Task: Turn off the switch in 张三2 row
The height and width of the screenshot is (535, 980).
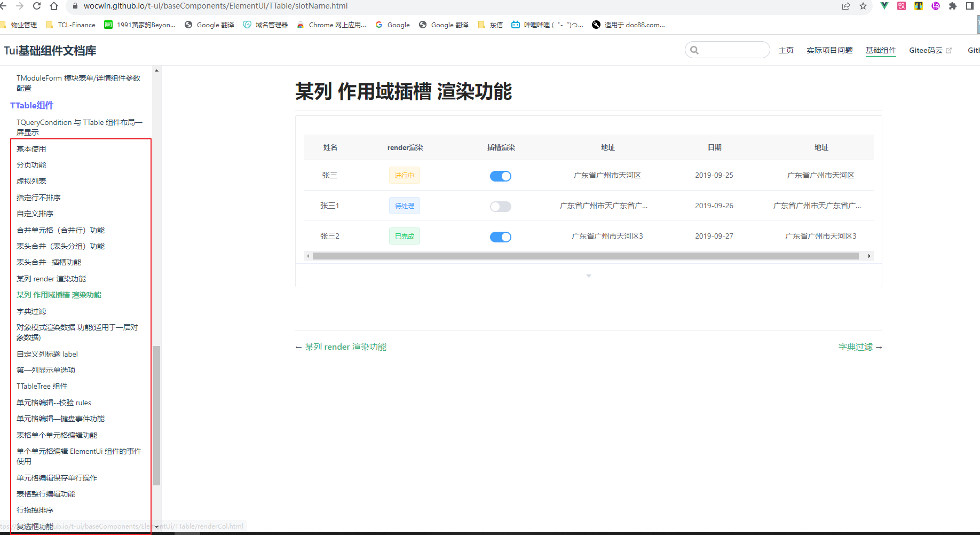Action: point(501,237)
